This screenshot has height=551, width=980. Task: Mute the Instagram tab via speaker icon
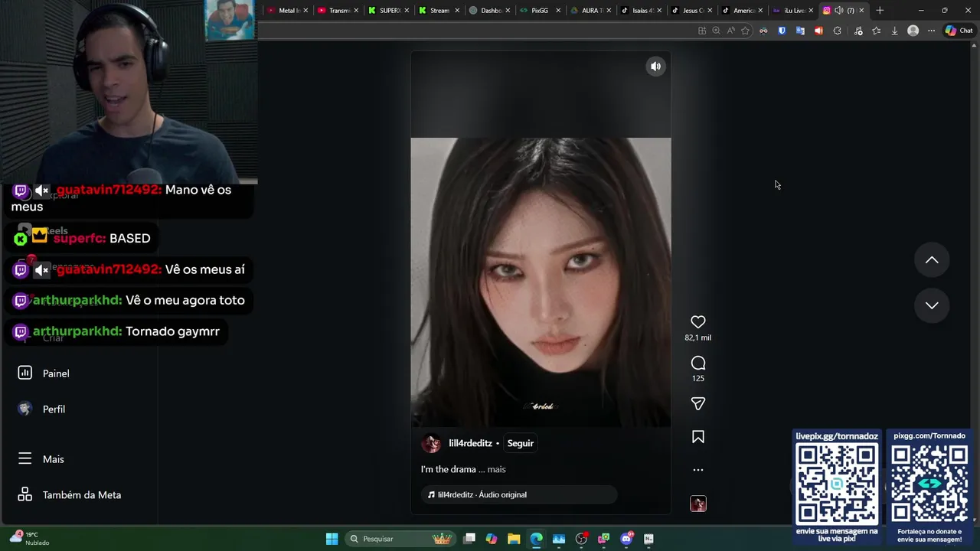click(x=838, y=11)
